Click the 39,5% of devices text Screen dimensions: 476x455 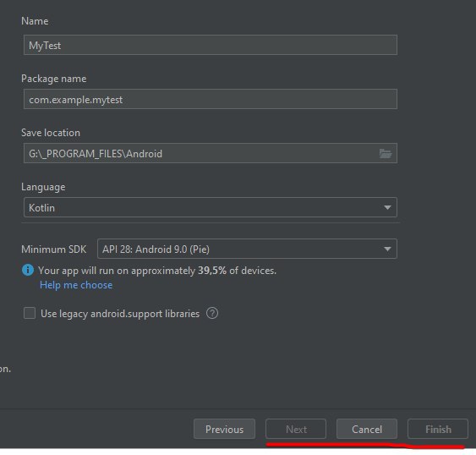coord(237,271)
